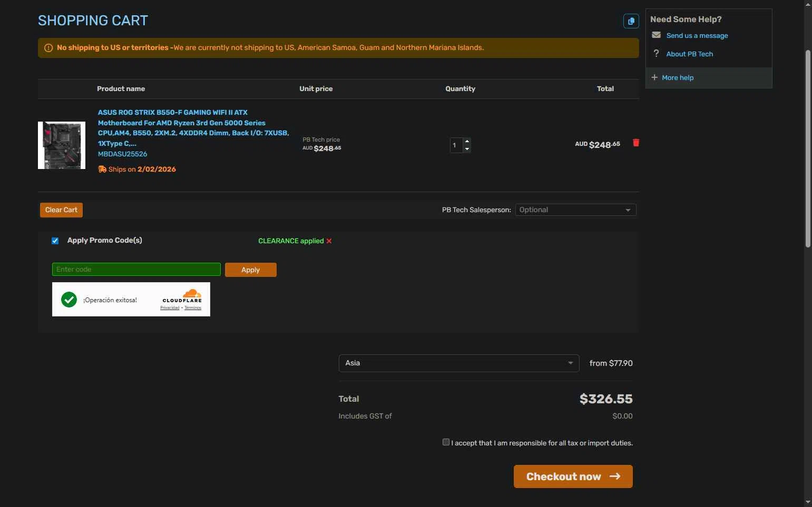Click the Cloudflare logo in the verification widget
The width and height of the screenshot is (812, 507).
click(x=182, y=296)
